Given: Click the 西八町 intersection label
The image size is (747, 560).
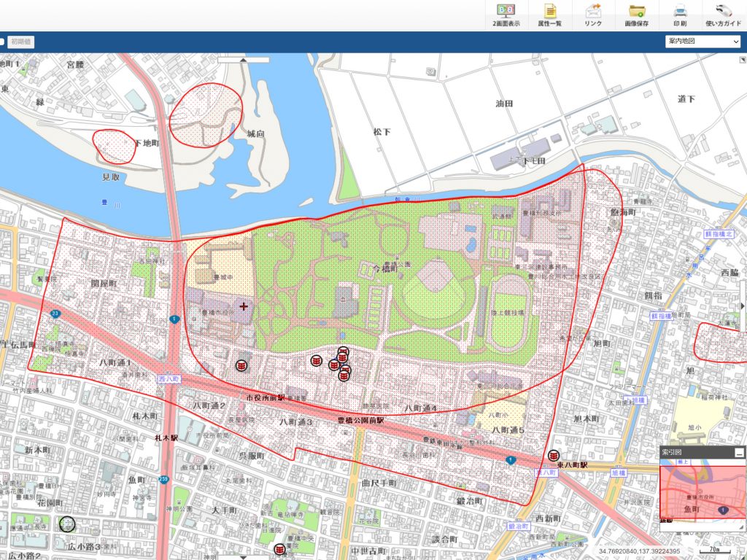Looking at the screenshot, I should point(169,379).
